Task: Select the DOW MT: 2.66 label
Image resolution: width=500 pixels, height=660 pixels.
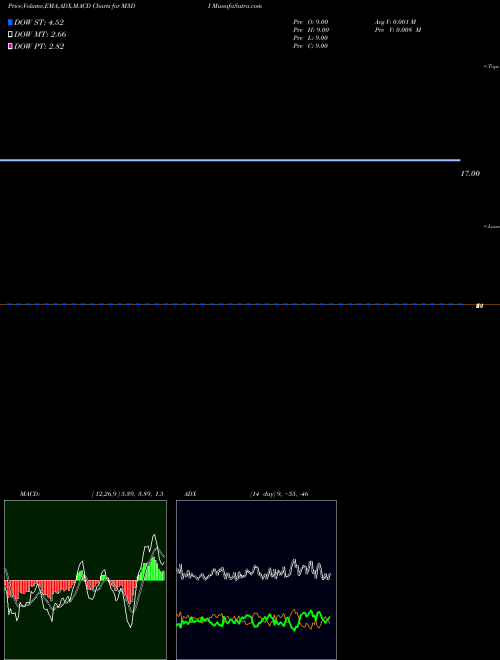Action: click(x=40, y=35)
